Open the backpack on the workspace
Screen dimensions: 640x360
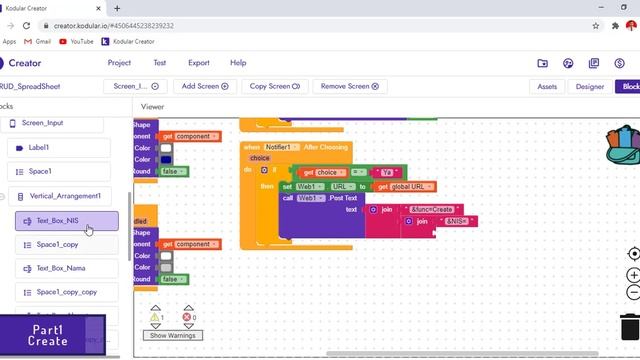tap(624, 145)
